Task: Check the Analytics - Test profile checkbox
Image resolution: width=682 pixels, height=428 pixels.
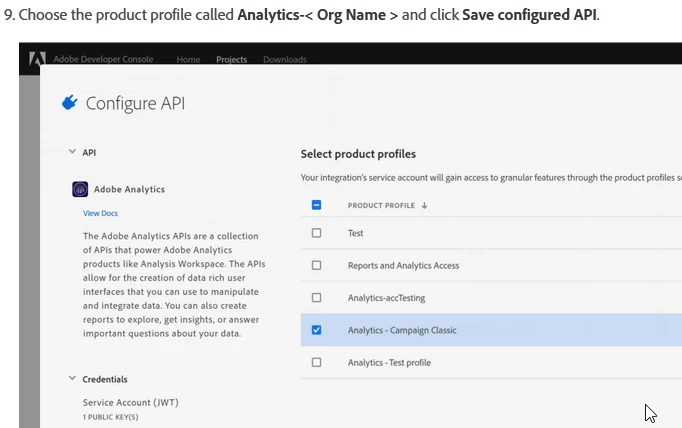Action: [317, 362]
